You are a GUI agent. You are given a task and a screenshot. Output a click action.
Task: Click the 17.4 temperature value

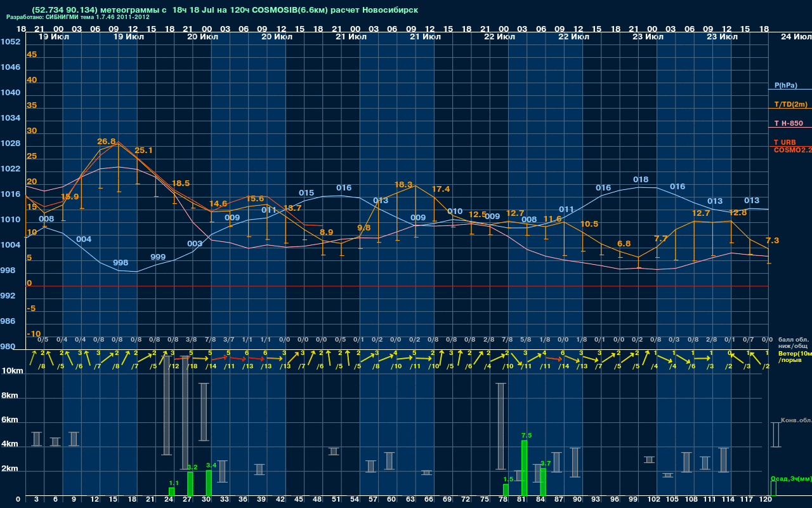441,189
